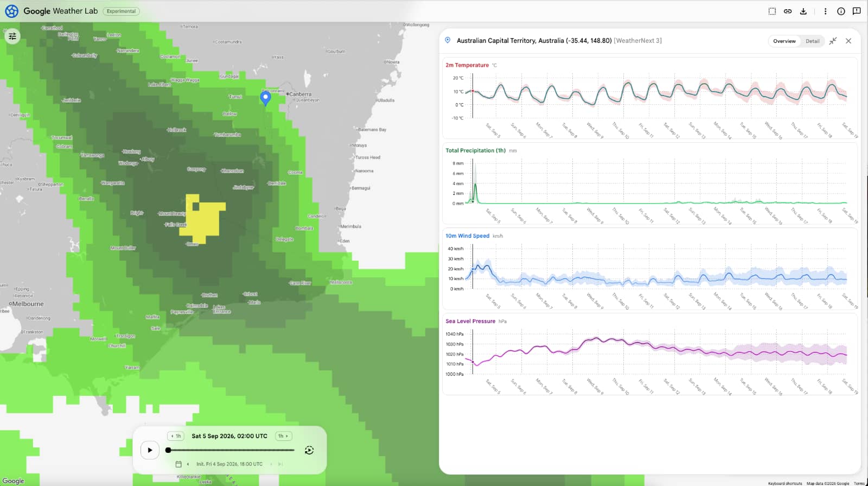The width and height of the screenshot is (868, 486).
Task: Go to previous initialization time
Action: (188, 464)
